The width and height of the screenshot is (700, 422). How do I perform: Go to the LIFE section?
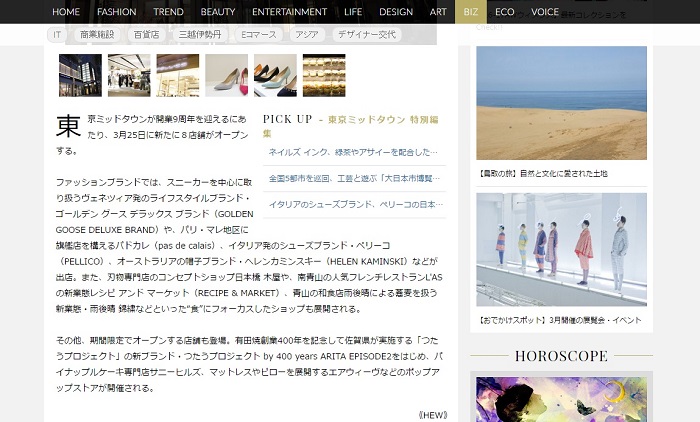coord(353,12)
